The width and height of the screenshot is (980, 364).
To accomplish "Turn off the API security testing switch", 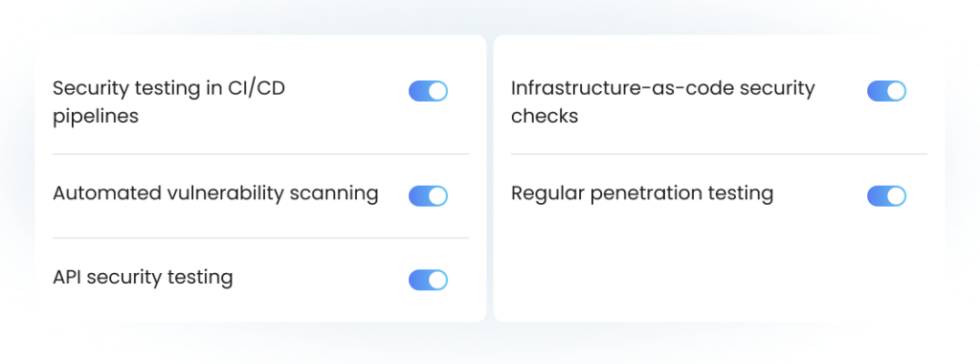I will [428, 280].
